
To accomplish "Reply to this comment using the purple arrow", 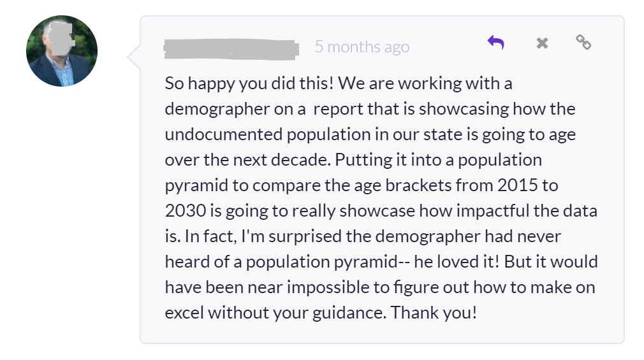I will point(495,42).
